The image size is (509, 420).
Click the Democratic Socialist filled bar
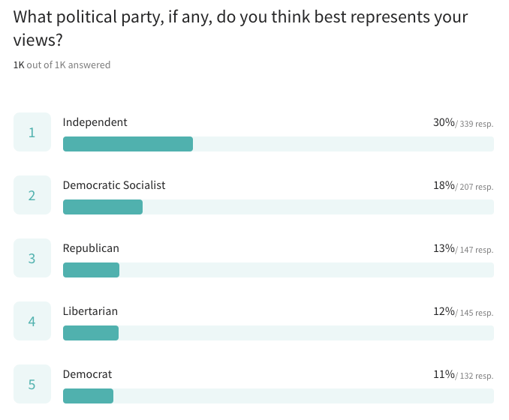[x=103, y=207]
